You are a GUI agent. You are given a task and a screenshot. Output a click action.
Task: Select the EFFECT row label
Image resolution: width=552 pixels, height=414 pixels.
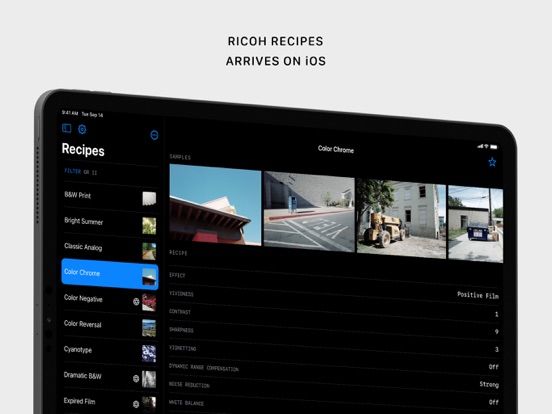pos(177,275)
